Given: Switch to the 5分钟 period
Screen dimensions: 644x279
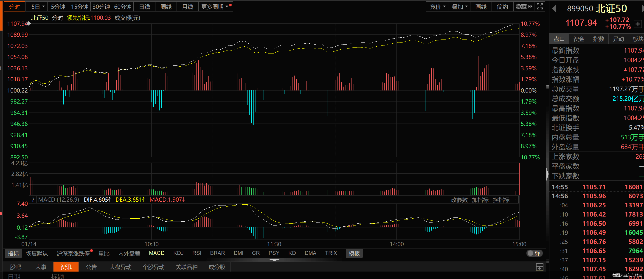Looking at the screenshot, I should point(58,7).
